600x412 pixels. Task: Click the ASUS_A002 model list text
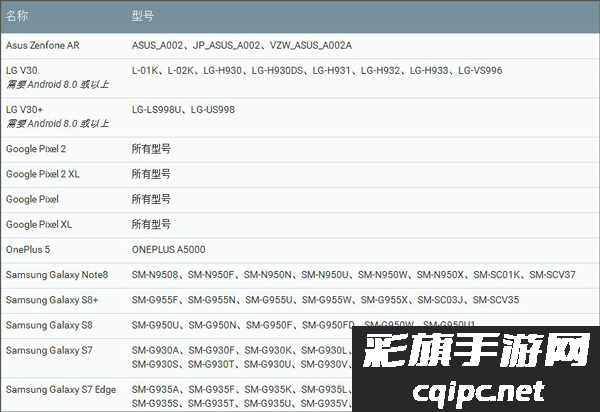(x=241, y=45)
